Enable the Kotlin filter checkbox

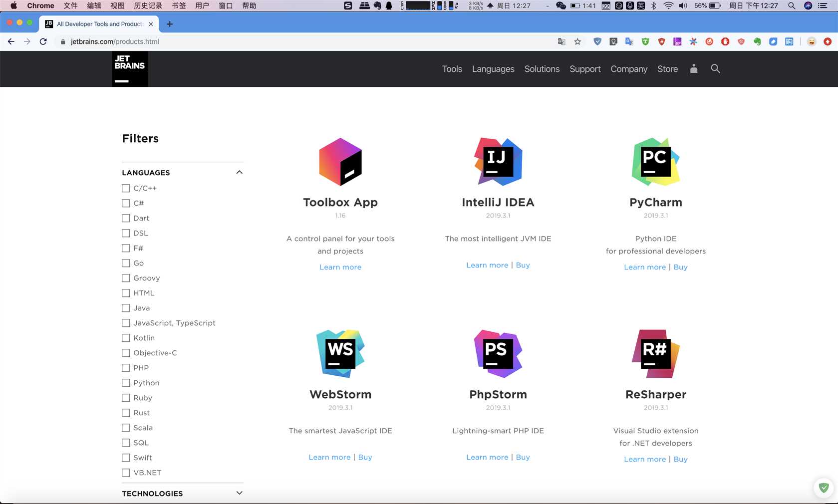point(126,338)
